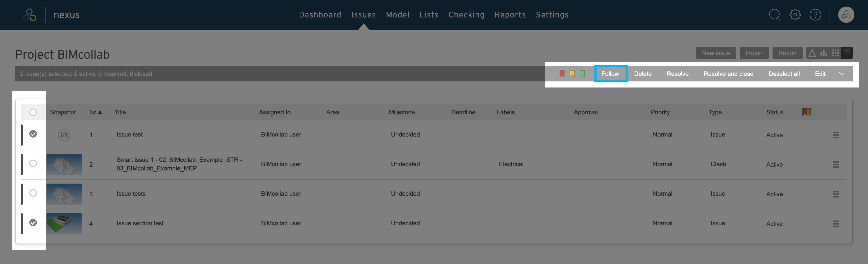The image size is (868, 264).
Task: Open snapshot thumbnail of issue 3
Action: point(64,194)
